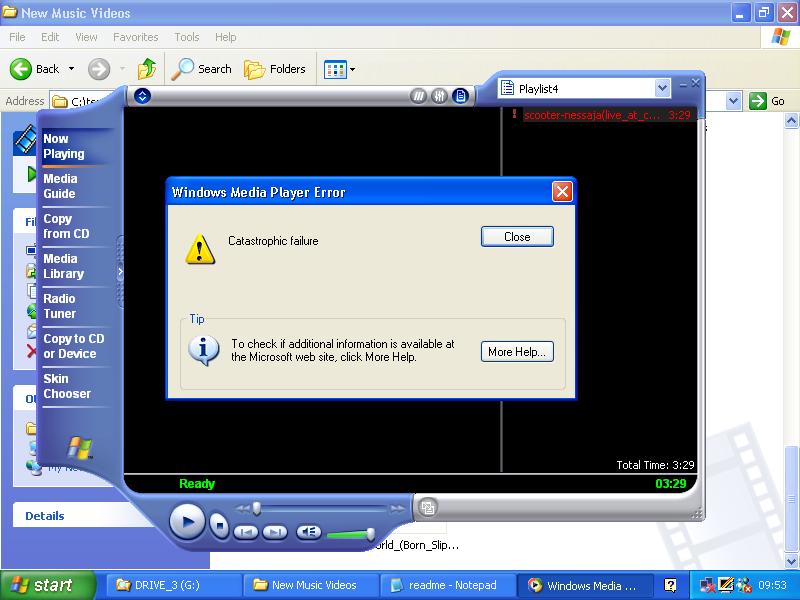
Task: Close the error dialog with red X
Action: click(x=562, y=192)
